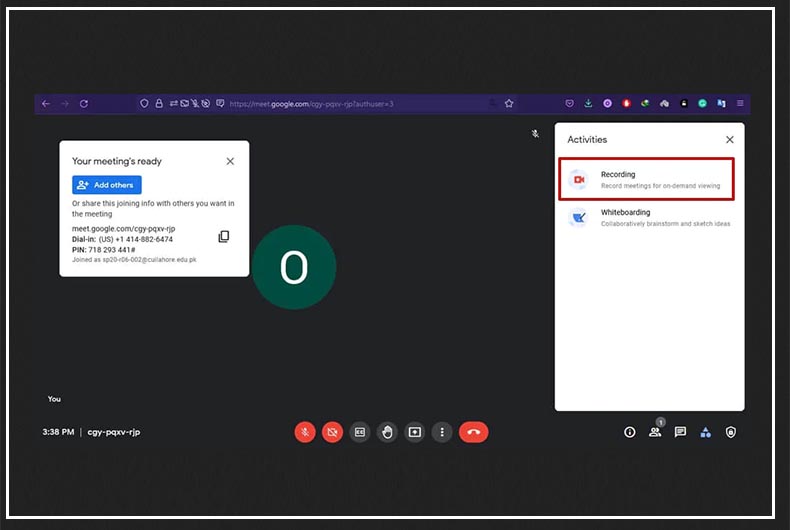Click the participant avatar with letter O
Viewport: 790px width, 530px height.
click(x=294, y=267)
